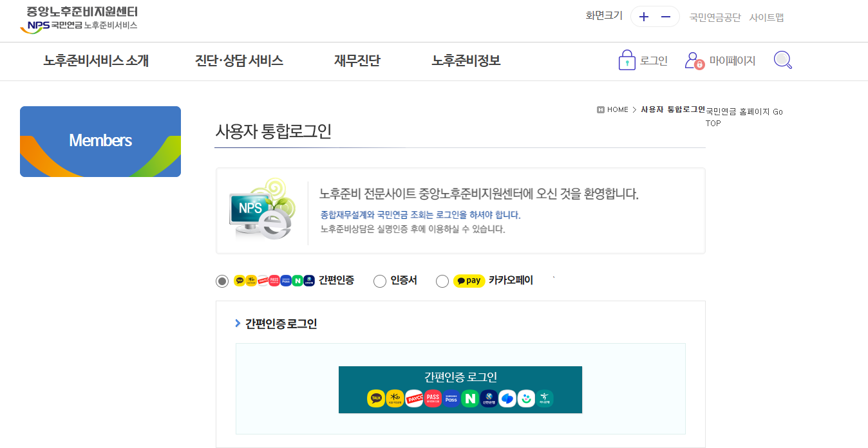Choose the 카카오페이 login option
The width and height of the screenshot is (868, 448).
tap(442, 281)
